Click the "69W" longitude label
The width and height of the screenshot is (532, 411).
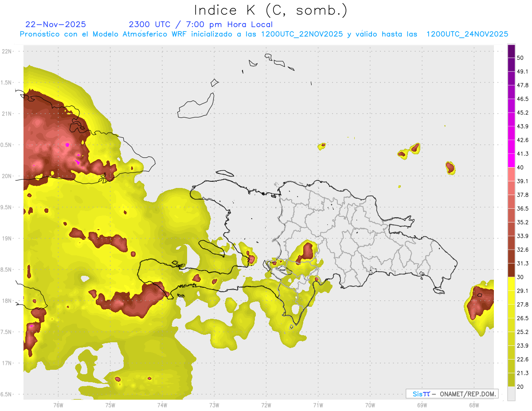(422, 405)
